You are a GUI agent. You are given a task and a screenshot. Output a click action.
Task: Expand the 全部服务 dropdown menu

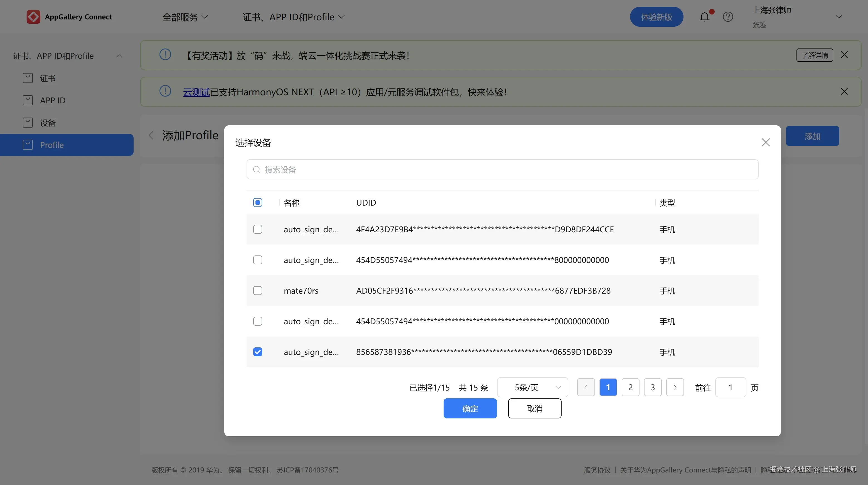tap(185, 17)
